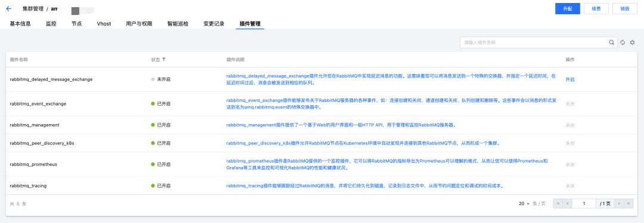Image resolution: width=644 pixels, height=223 pixels.
Task: Click 已开启 status of rabbitmq_event_exchange
Action: tap(160, 104)
